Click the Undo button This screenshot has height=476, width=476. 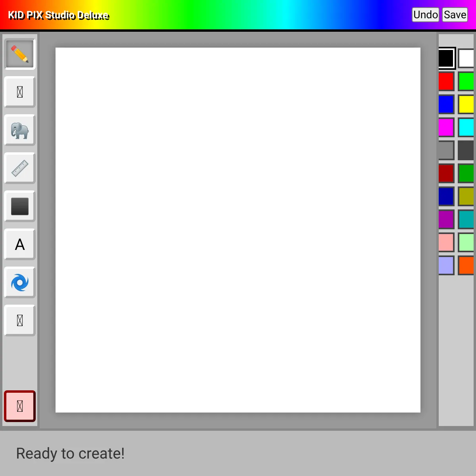point(426,15)
